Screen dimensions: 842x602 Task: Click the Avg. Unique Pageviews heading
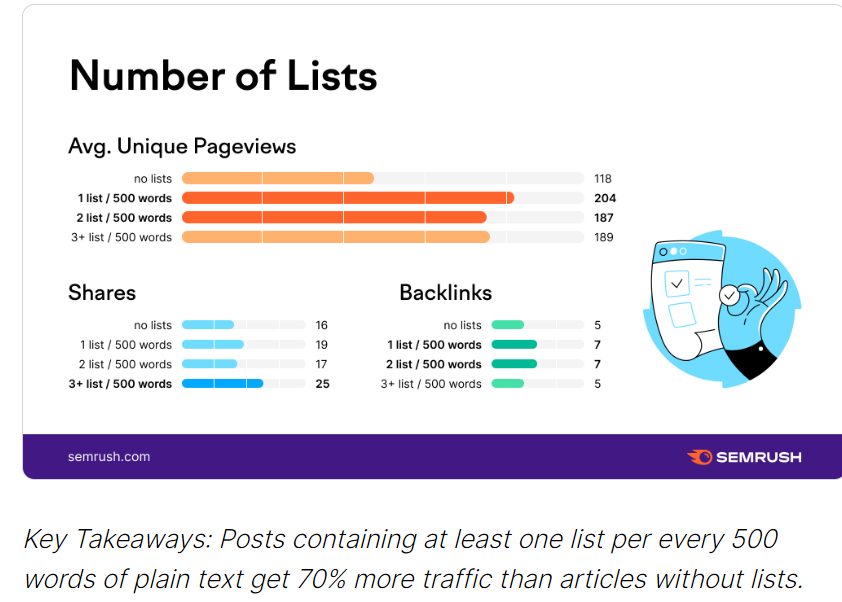click(x=182, y=146)
